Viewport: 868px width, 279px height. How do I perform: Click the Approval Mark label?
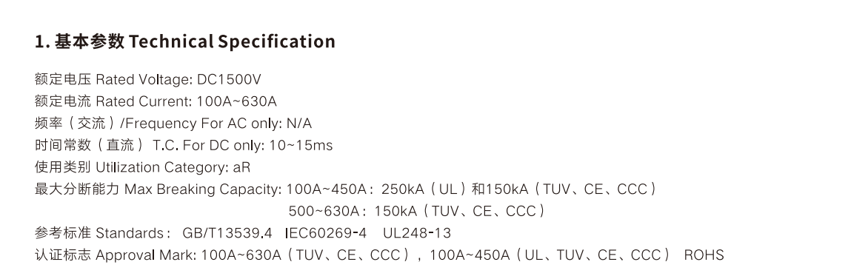(x=146, y=255)
